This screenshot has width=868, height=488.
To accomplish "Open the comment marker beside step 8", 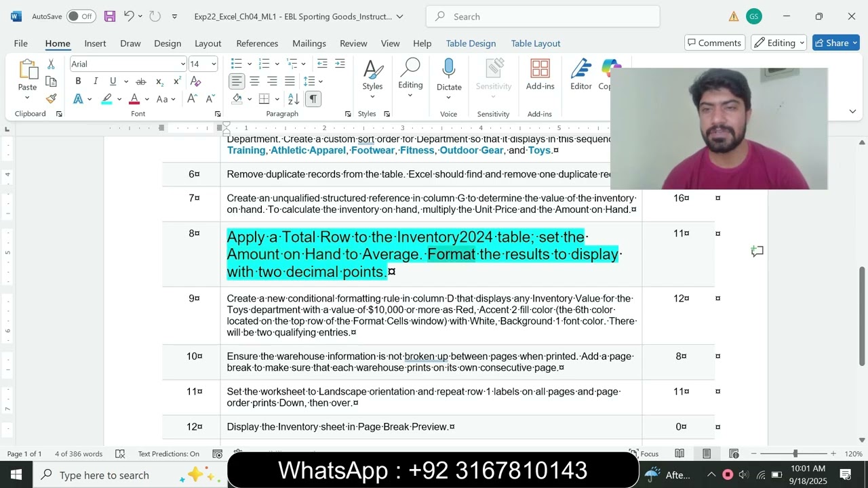I will [757, 251].
